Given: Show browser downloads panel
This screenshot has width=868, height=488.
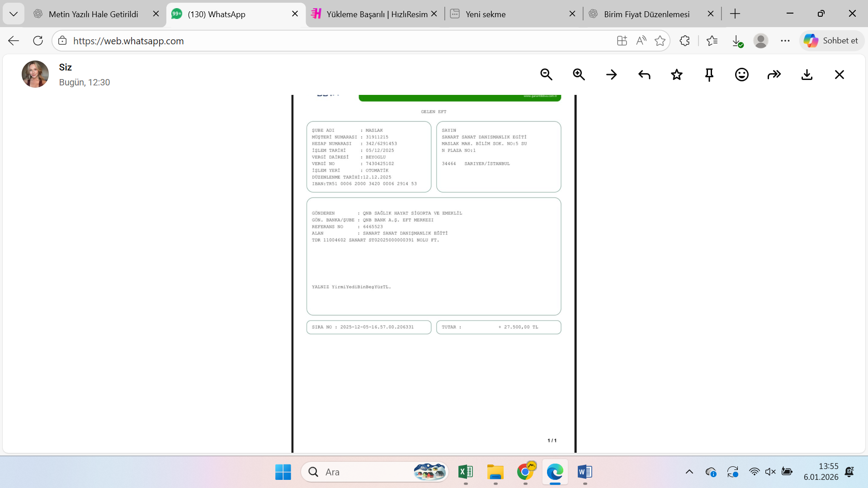Looking at the screenshot, I should coord(737,41).
